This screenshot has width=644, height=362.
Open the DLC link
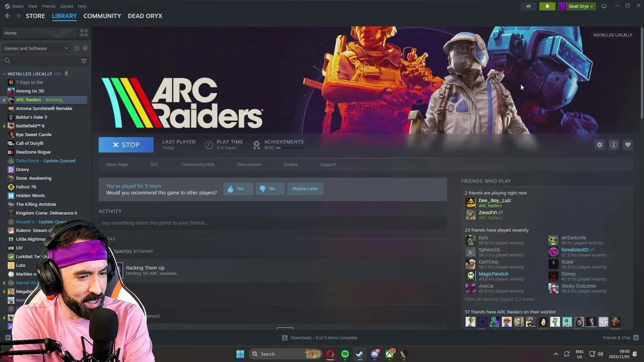tap(154, 164)
